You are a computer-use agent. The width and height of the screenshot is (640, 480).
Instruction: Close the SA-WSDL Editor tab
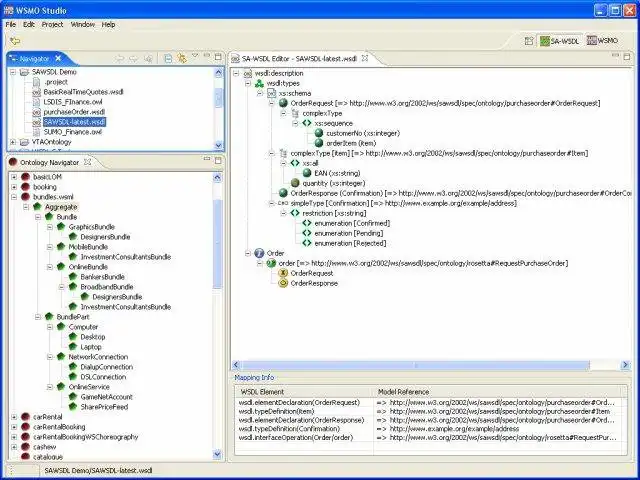(365, 58)
